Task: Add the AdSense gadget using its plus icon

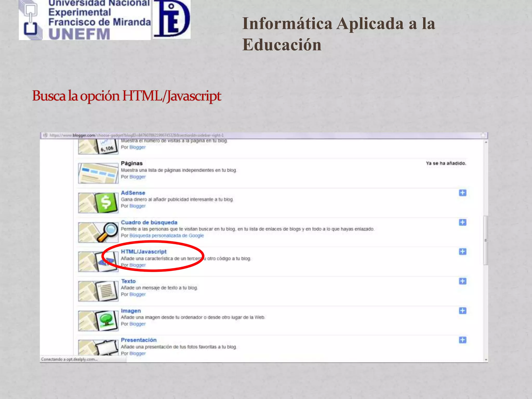Action: click(463, 193)
